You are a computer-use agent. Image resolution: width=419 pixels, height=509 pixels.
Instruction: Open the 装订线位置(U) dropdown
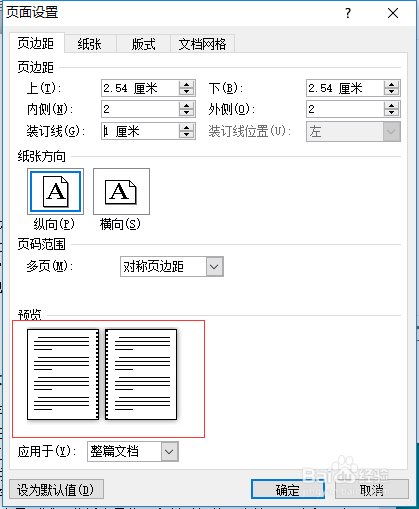[x=353, y=132]
